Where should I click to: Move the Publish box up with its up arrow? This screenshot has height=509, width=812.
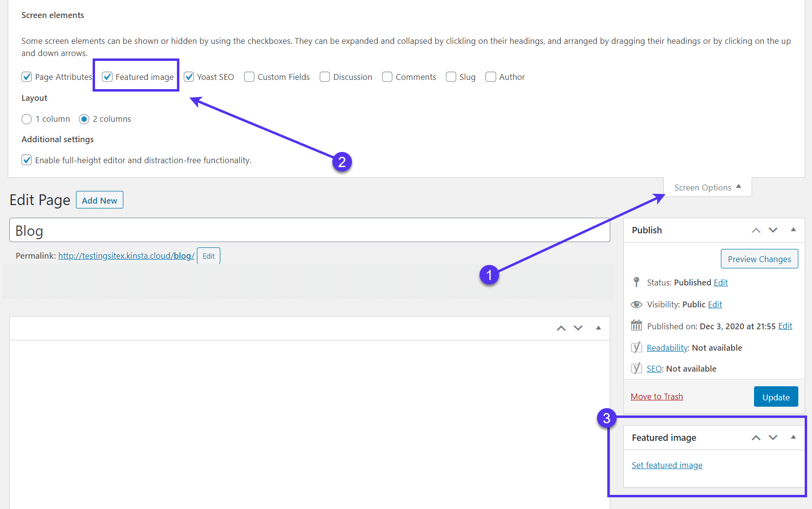[x=756, y=229]
